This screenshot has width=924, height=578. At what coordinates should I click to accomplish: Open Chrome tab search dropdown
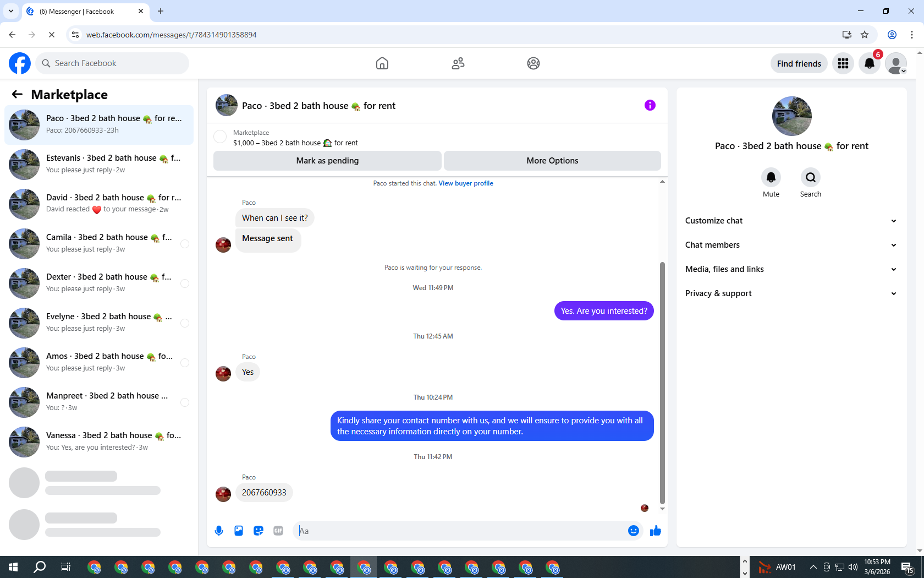coord(11,11)
